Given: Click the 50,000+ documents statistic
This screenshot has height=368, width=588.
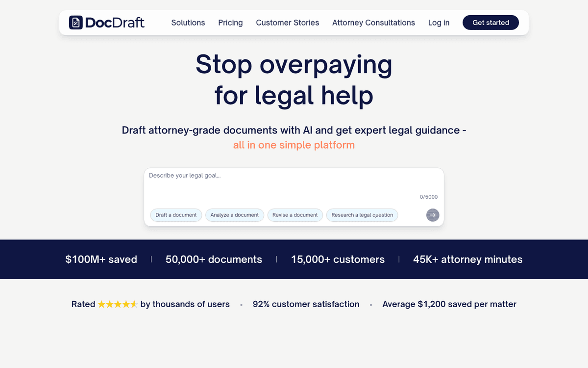Looking at the screenshot, I should 214,260.
